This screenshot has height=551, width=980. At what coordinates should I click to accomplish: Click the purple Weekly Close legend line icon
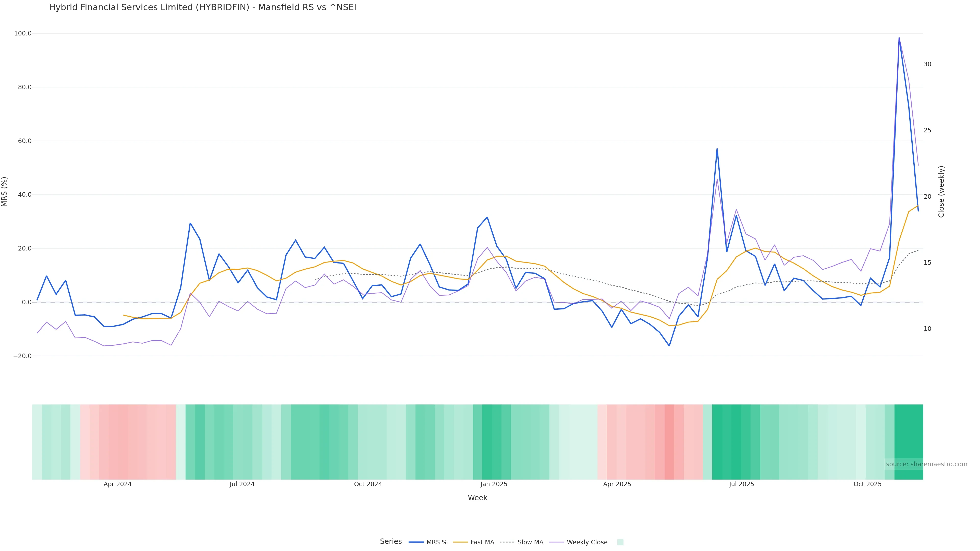557,542
